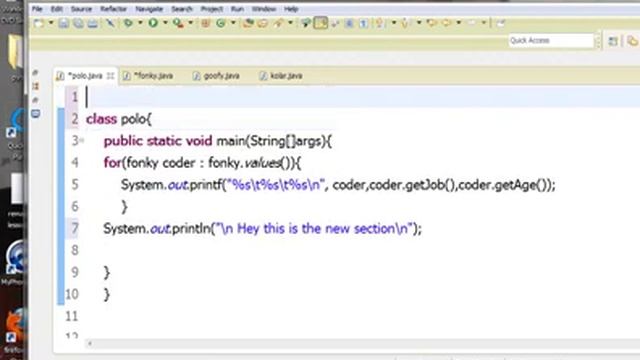The image size is (640, 360).
Task: Click the println 'Hey this is the new section' line
Action: [262, 229]
